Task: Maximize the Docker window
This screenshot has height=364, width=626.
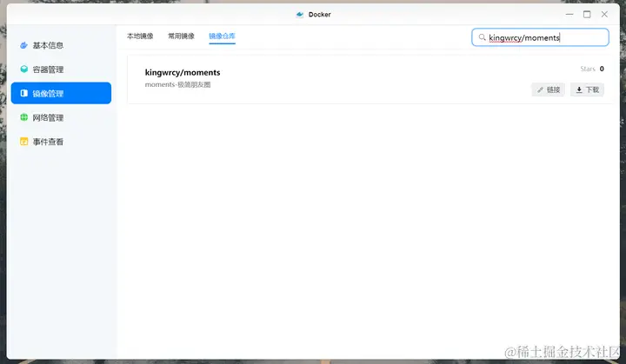Action: tap(587, 15)
